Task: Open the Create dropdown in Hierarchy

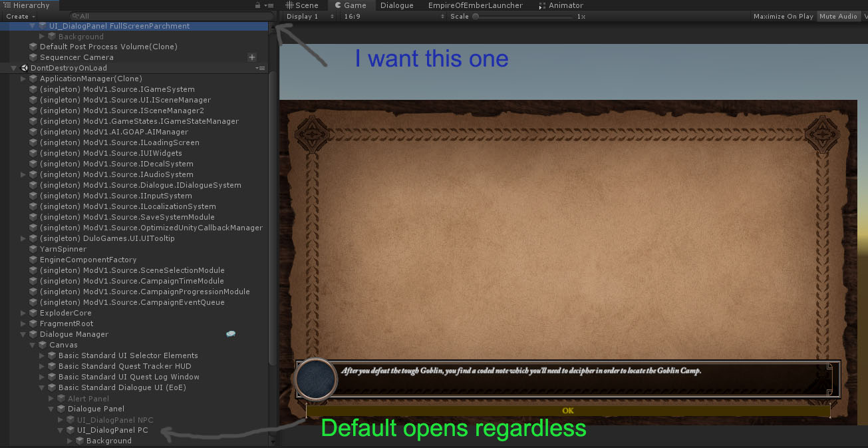Action: coord(21,16)
